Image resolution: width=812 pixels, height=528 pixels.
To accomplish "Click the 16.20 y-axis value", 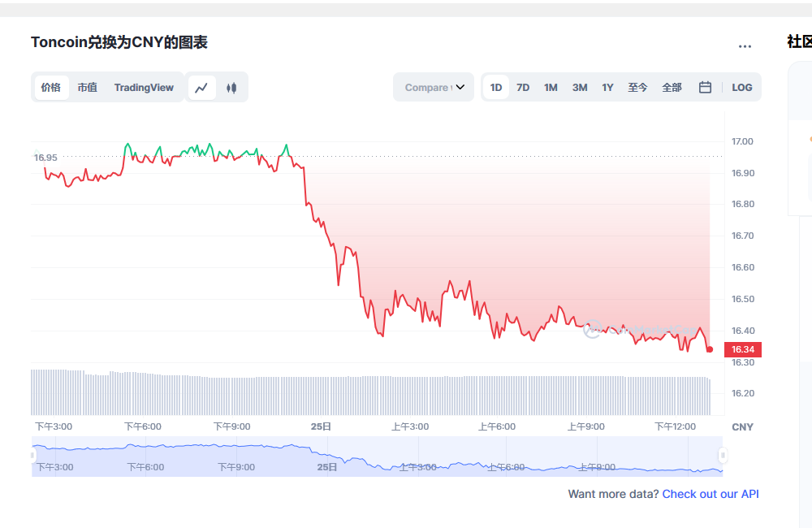I will [742, 393].
